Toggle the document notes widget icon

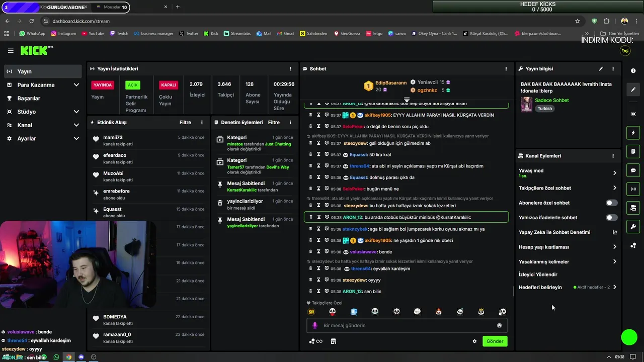[633, 151]
